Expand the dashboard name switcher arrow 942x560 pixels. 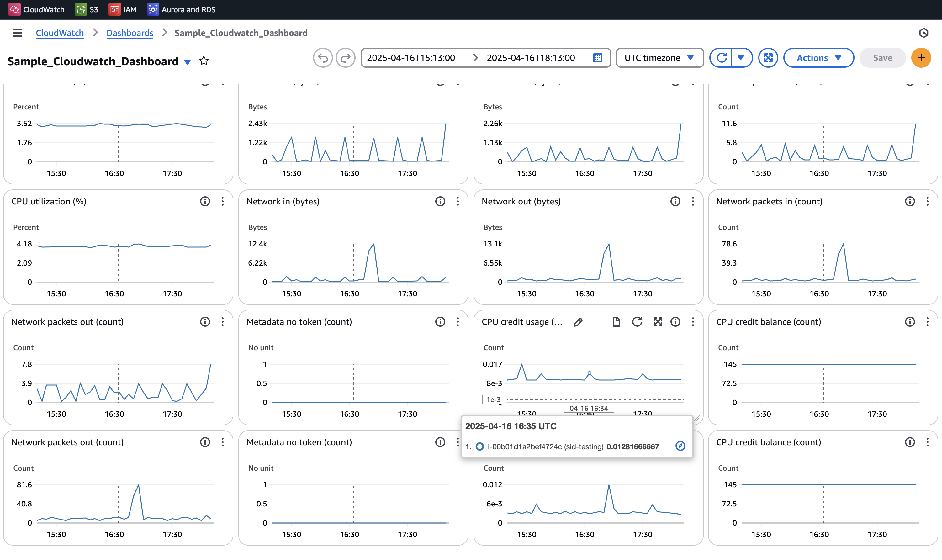pos(188,62)
